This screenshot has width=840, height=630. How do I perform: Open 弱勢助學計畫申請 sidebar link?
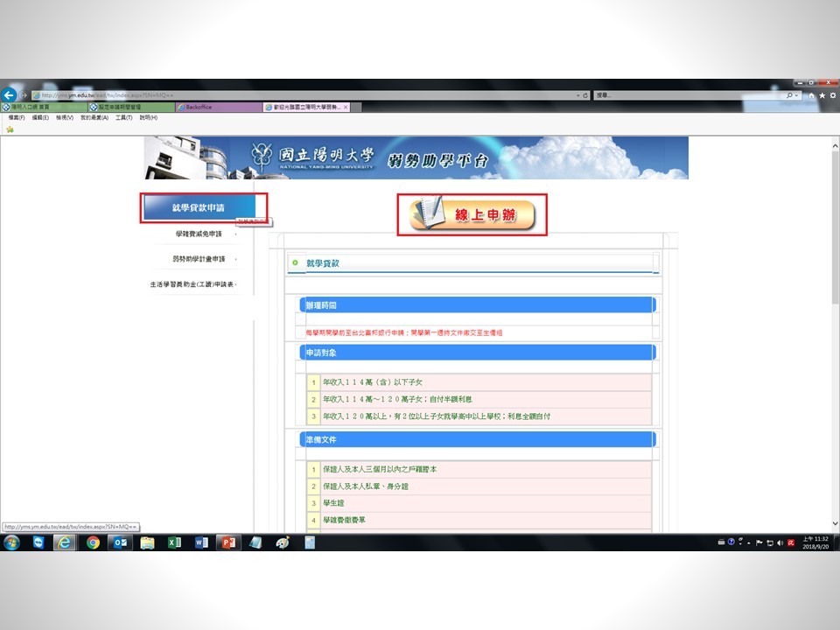click(x=199, y=259)
